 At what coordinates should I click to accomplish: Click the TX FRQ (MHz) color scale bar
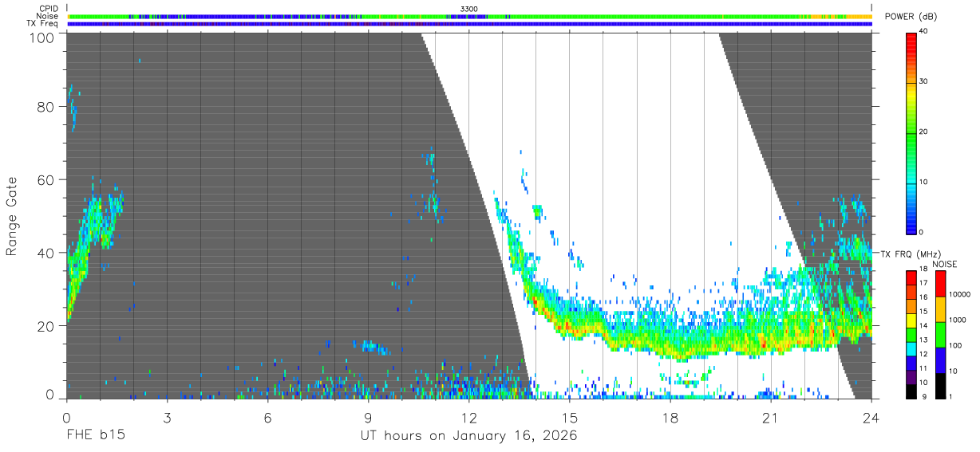[x=911, y=335]
